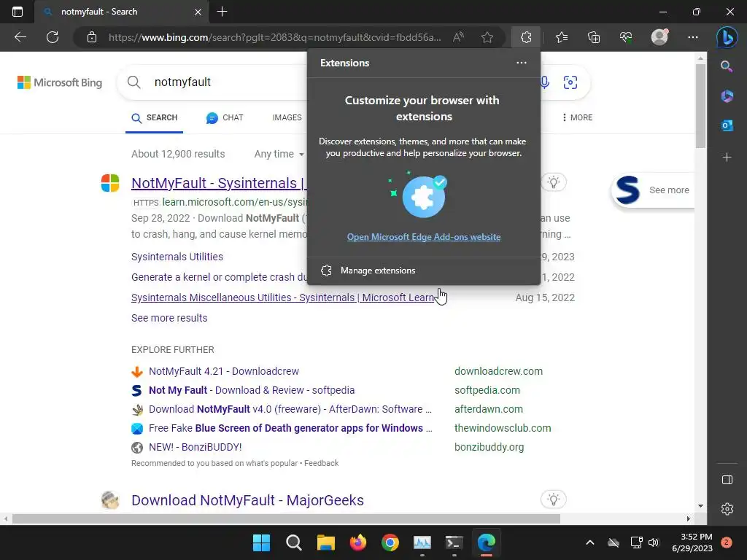This screenshot has height=560, width=747.
Task: Open Download NotMyFault - MajorGeeks result
Action: point(247,500)
